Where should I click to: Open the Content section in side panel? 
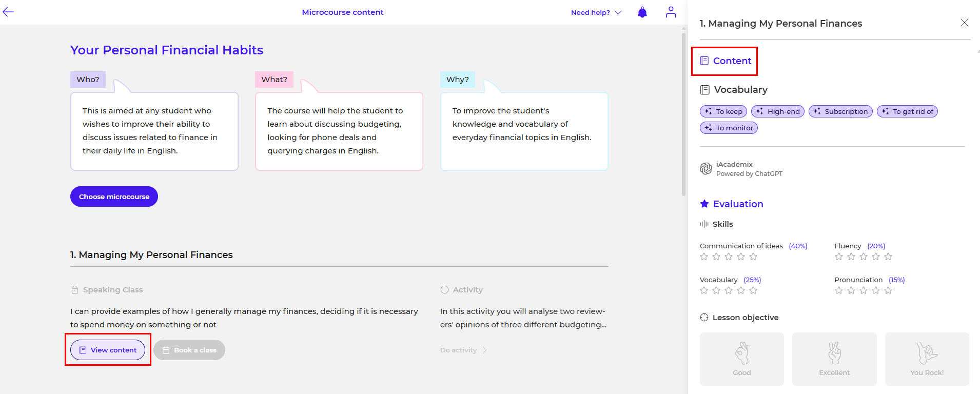[725, 61]
